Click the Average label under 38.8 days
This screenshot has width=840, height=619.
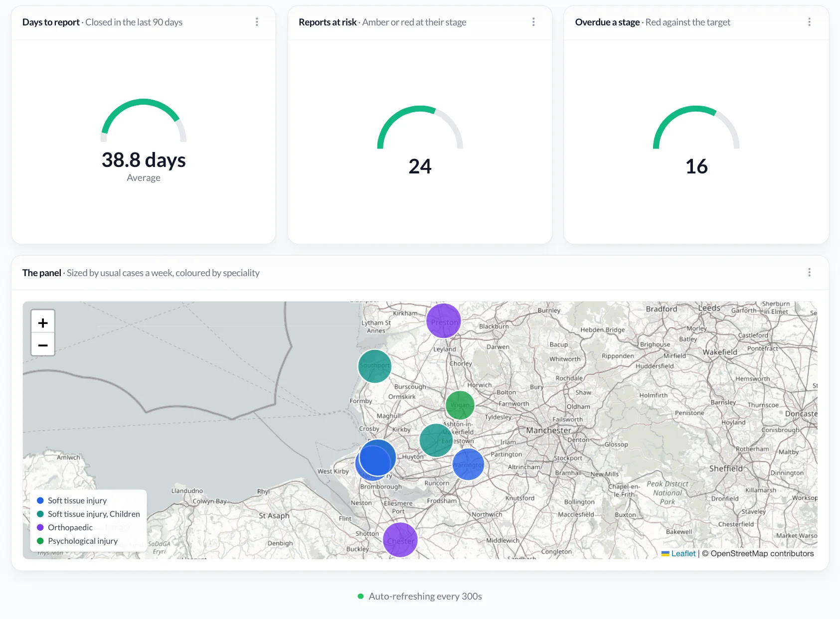144,178
